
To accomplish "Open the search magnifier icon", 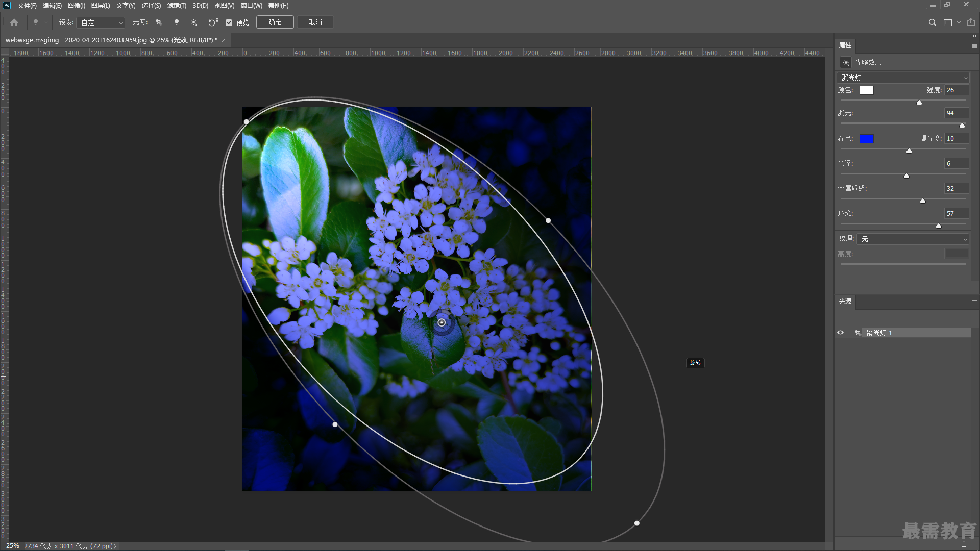I will pyautogui.click(x=932, y=22).
